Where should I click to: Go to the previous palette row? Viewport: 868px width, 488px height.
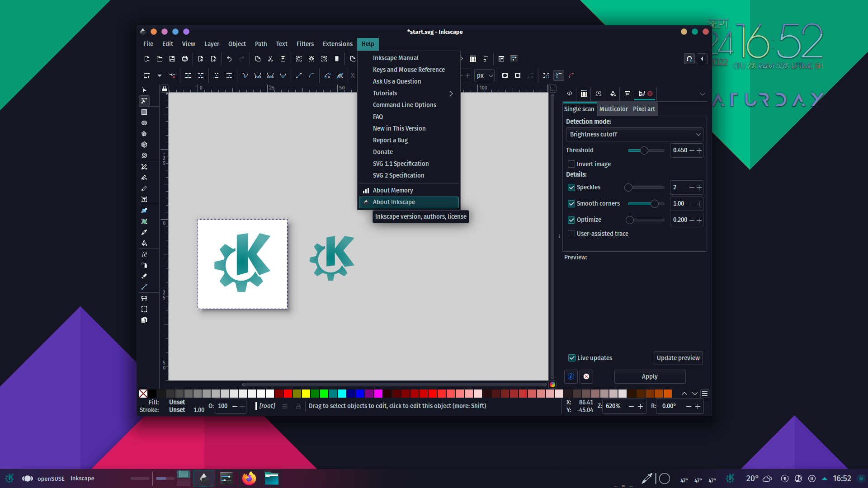[x=684, y=394]
